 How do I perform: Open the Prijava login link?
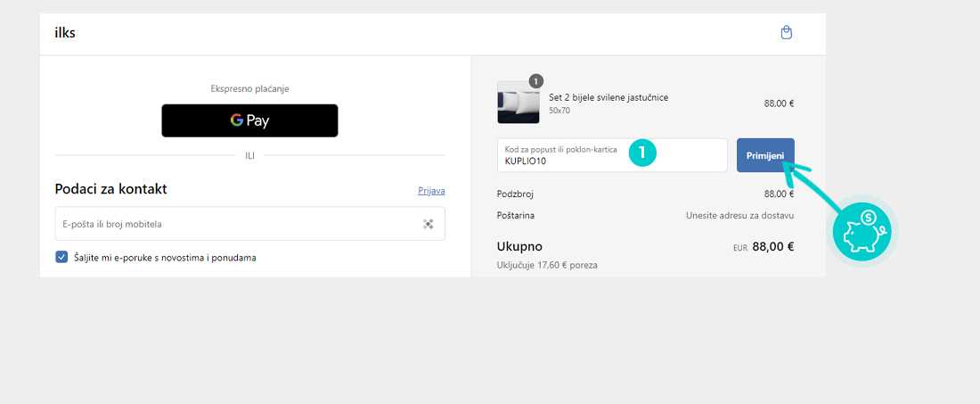pyautogui.click(x=431, y=190)
